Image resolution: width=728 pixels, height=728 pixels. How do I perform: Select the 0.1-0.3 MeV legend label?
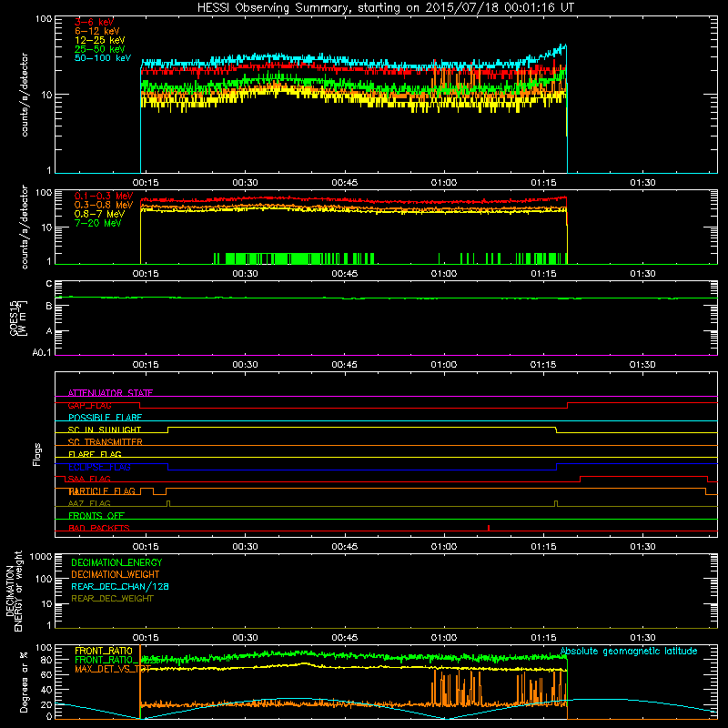tap(104, 196)
